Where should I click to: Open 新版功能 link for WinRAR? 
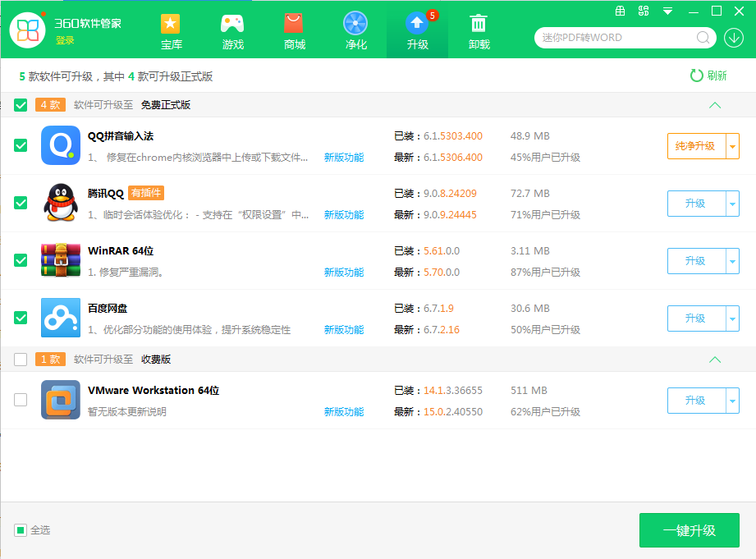pos(344,272)
